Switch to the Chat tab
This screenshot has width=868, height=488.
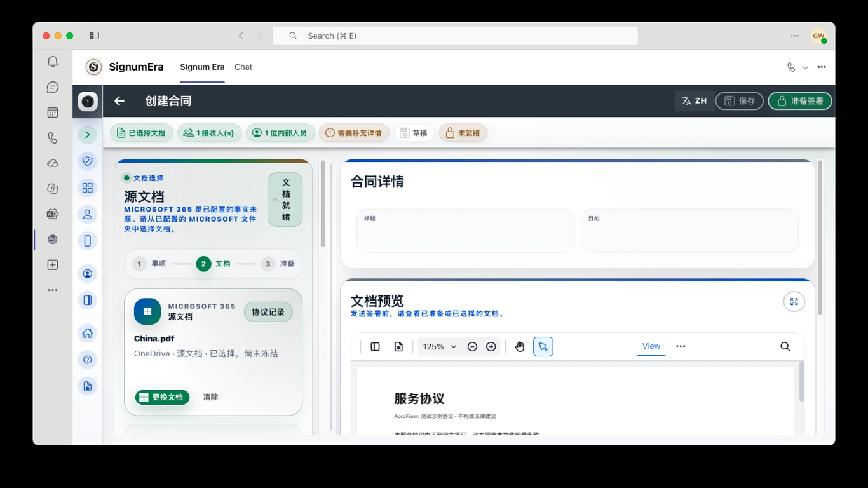tap(243, 67)
